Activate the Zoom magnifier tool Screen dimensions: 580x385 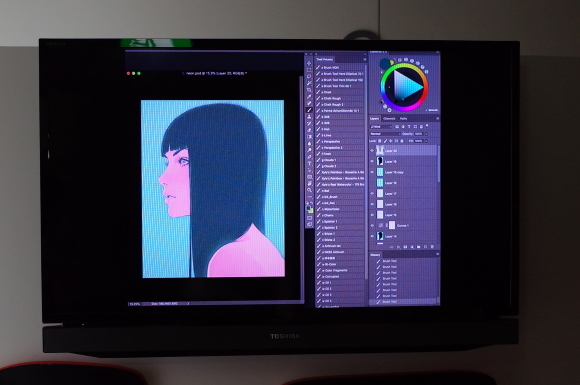point(309,190)
